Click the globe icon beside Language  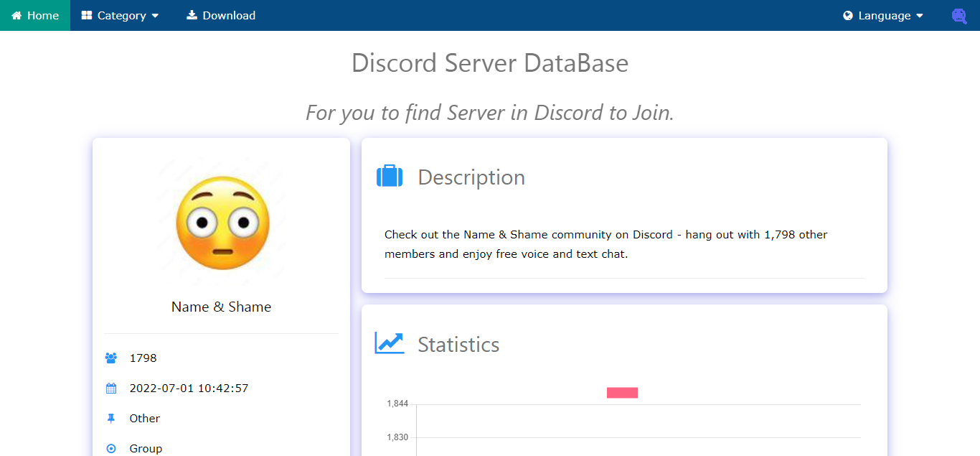click(x=848, y=16)
